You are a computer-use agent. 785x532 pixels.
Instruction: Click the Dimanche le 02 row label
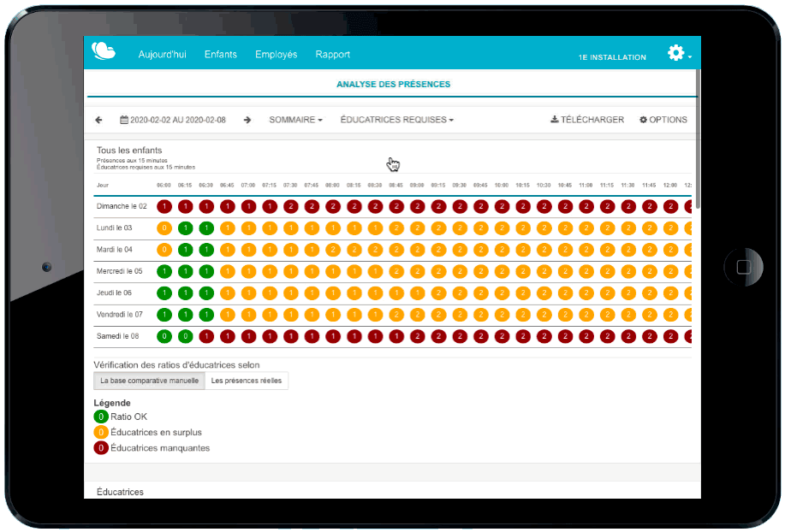pos(122,206)
